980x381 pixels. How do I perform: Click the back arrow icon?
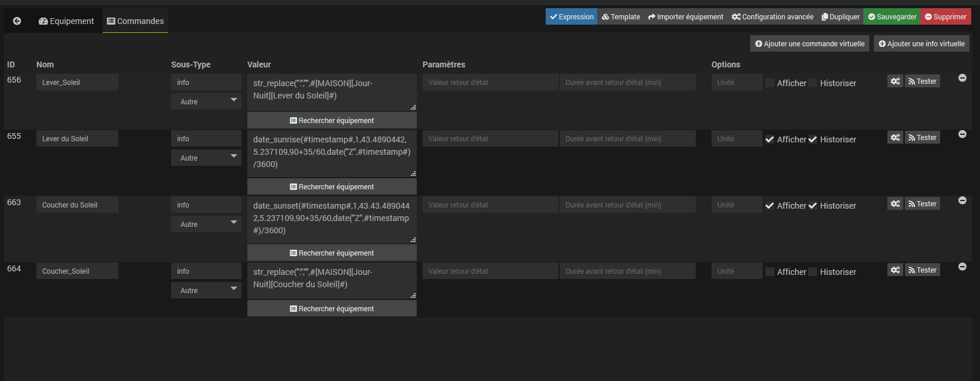[17, 21]
